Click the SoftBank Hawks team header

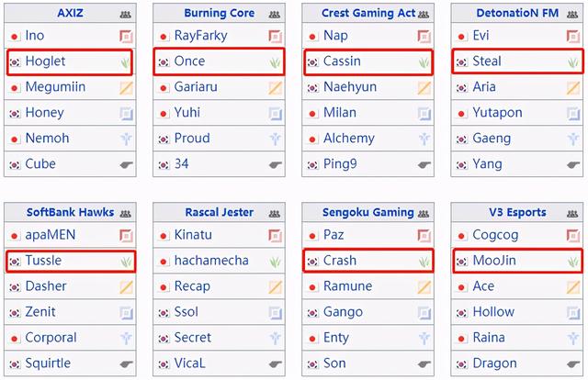(x=70, y=212)
